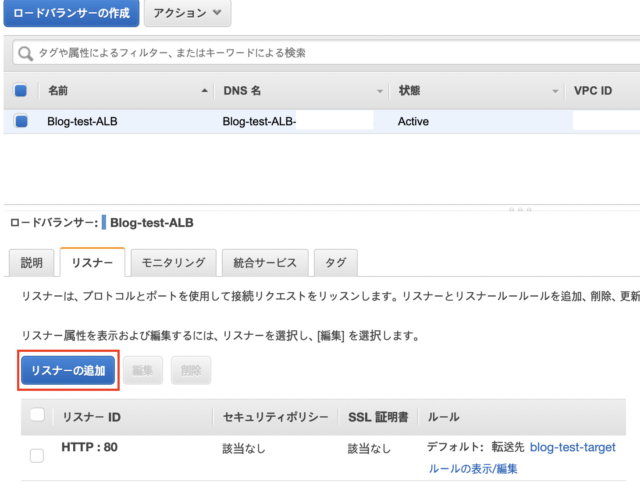Image resolution: width=640 pixels, height=496 pixels.
Task: Click the VPC ID column header
Action: 593,91
